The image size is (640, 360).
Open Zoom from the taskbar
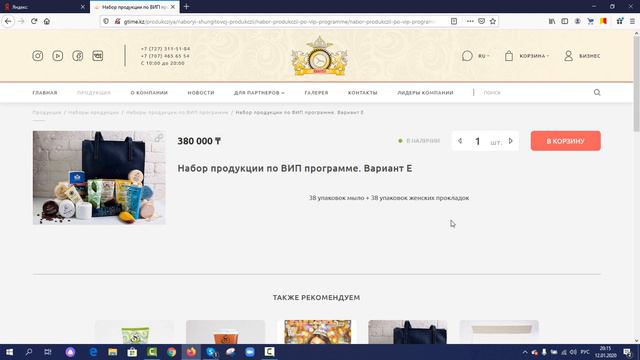250,352
